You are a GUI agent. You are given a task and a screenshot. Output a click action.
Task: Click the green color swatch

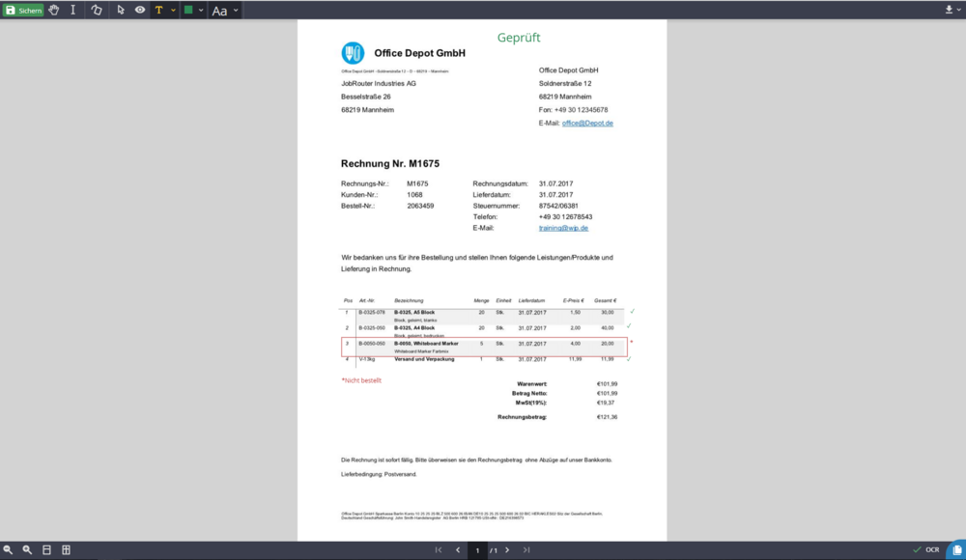[x=188, y=10]
